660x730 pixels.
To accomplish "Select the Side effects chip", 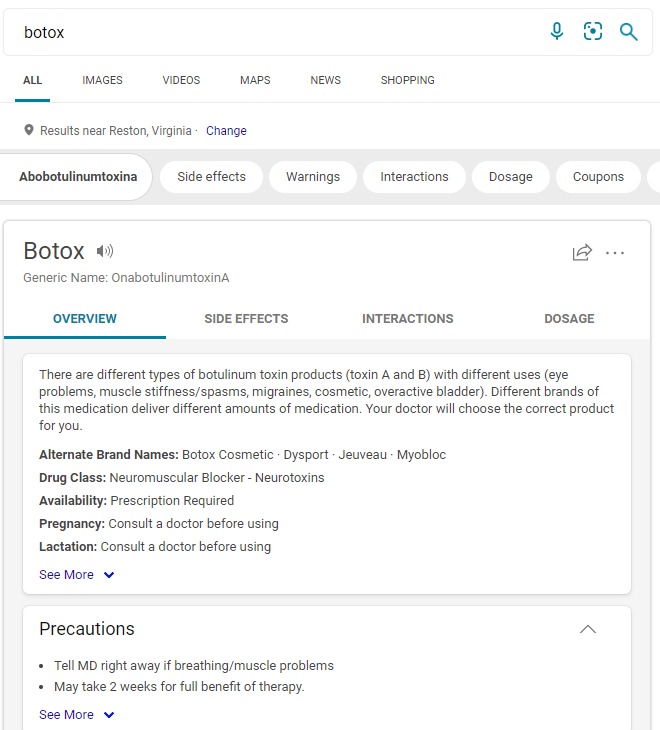I will (211, 177).
